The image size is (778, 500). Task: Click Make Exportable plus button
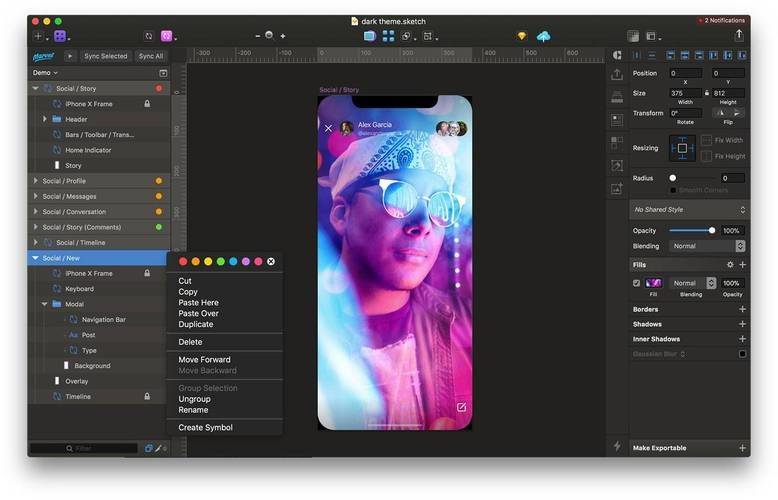[x=742, y=448]
